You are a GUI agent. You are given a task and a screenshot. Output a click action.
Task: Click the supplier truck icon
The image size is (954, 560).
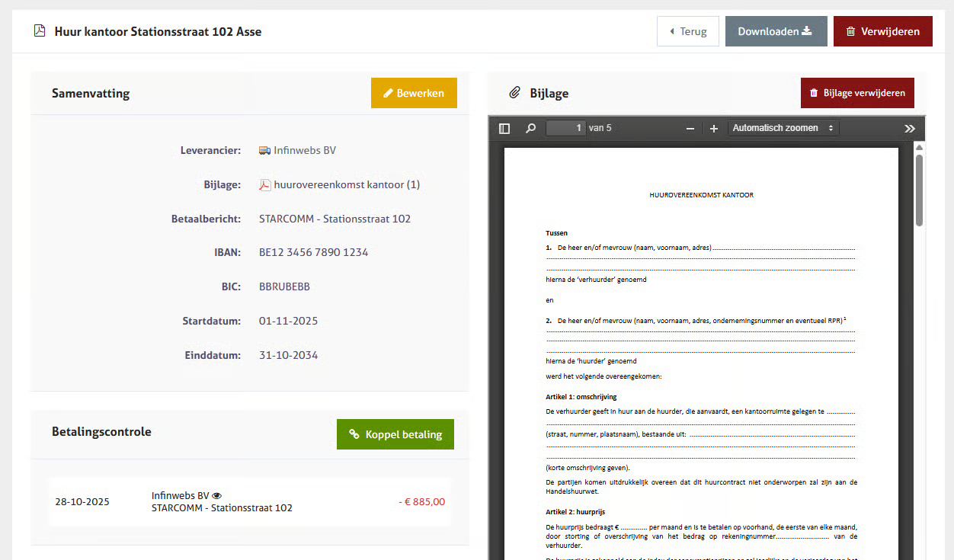point(264,151)
